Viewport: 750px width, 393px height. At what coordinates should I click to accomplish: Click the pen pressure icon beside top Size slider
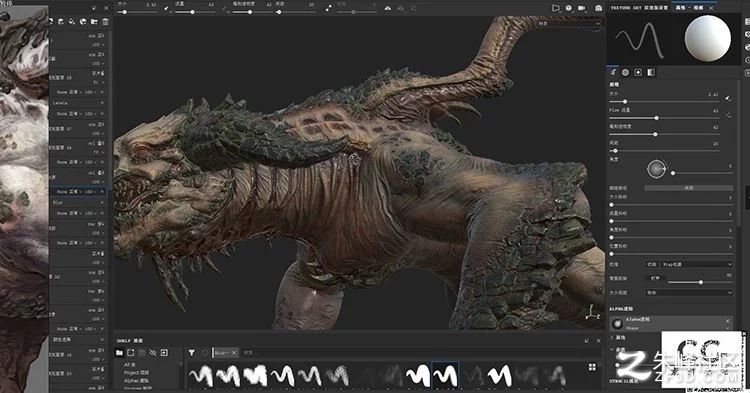click(x=166, y=8)
